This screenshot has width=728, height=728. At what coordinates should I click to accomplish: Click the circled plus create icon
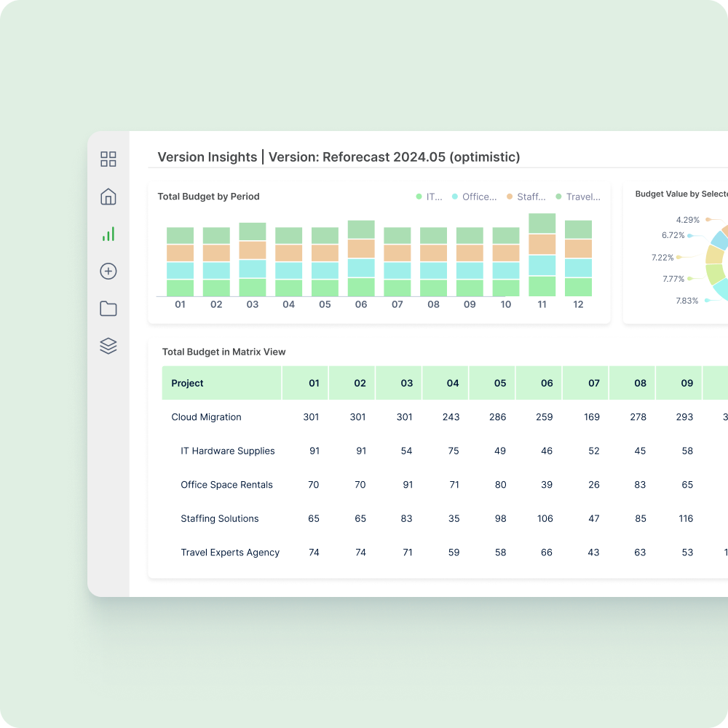coord(108,271)
